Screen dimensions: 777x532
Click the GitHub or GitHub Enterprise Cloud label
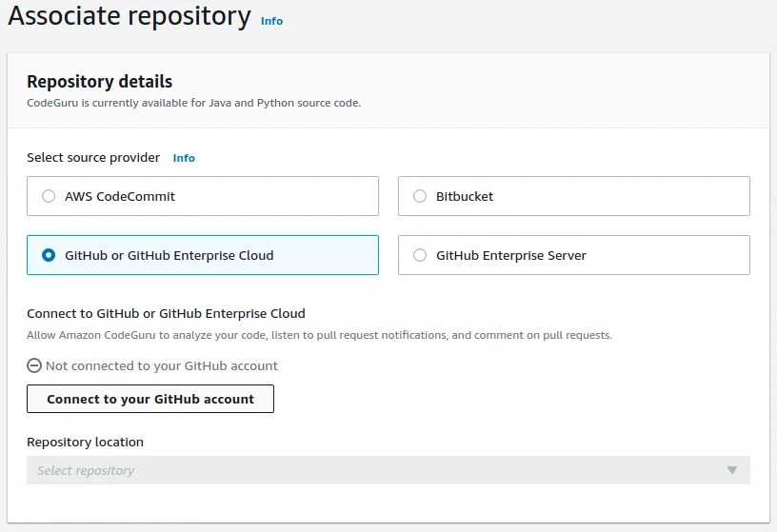[x=169, y=256]
